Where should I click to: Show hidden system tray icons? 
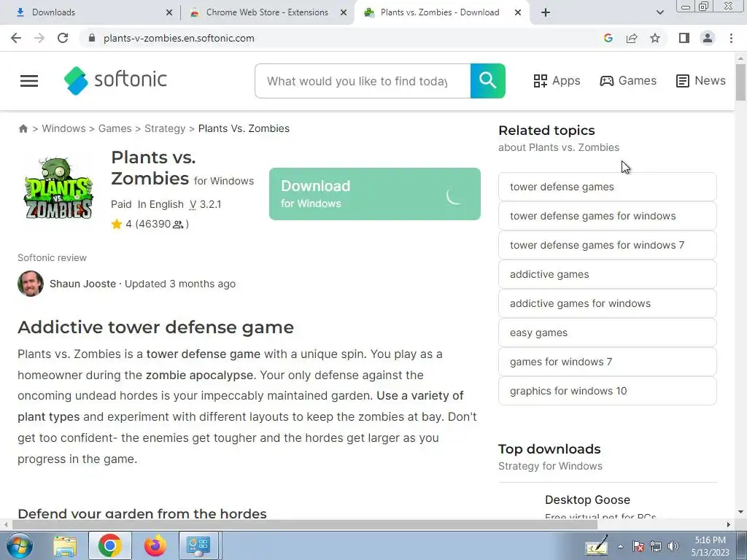620,547
